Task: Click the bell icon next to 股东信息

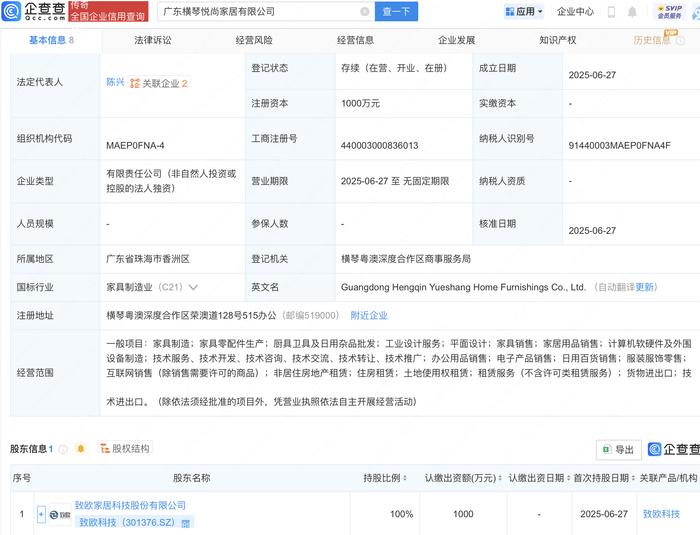Action: click(81, 448)
